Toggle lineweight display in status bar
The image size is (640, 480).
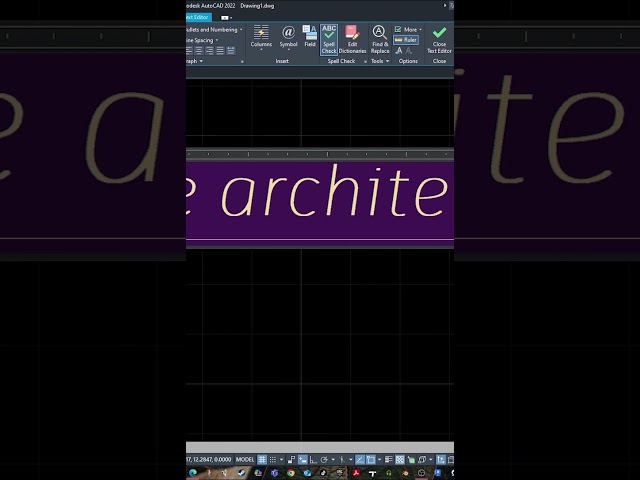[x=389, y=460]
